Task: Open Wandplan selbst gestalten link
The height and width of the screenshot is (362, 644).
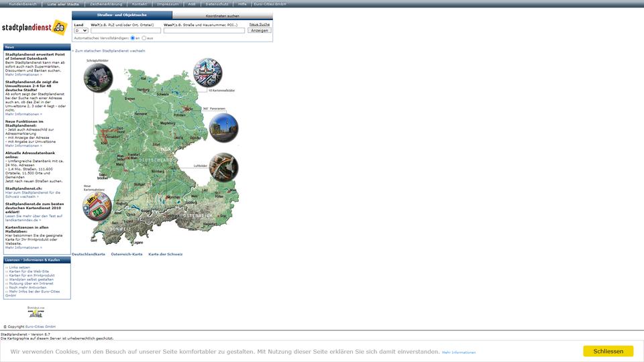Action: tap(32, 280)
